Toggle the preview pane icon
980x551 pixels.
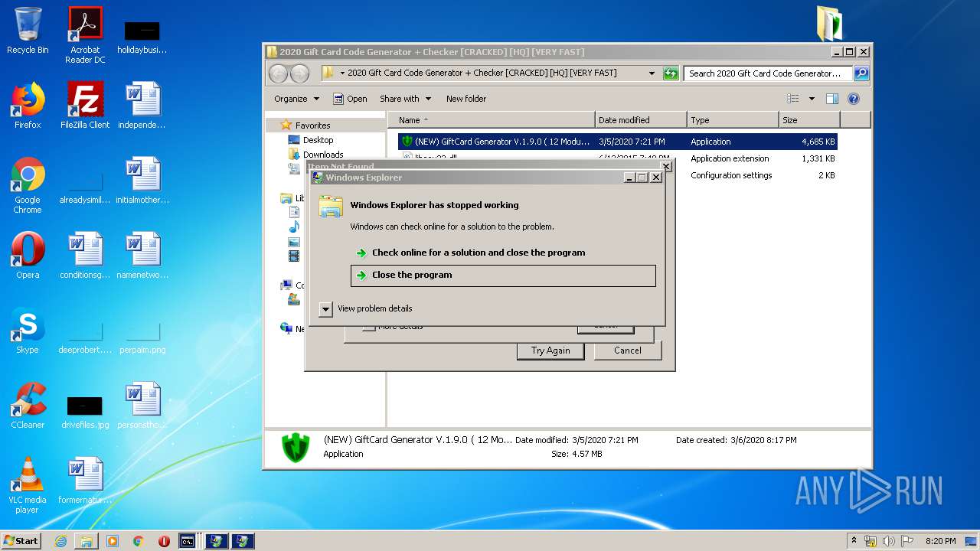pyautogui.click(x=832, y=99)
